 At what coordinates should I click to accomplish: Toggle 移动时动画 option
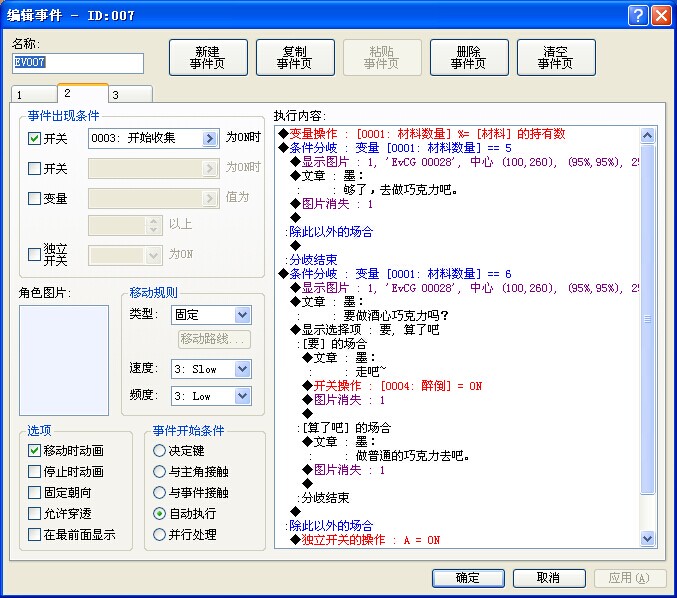tap(34, 450)
